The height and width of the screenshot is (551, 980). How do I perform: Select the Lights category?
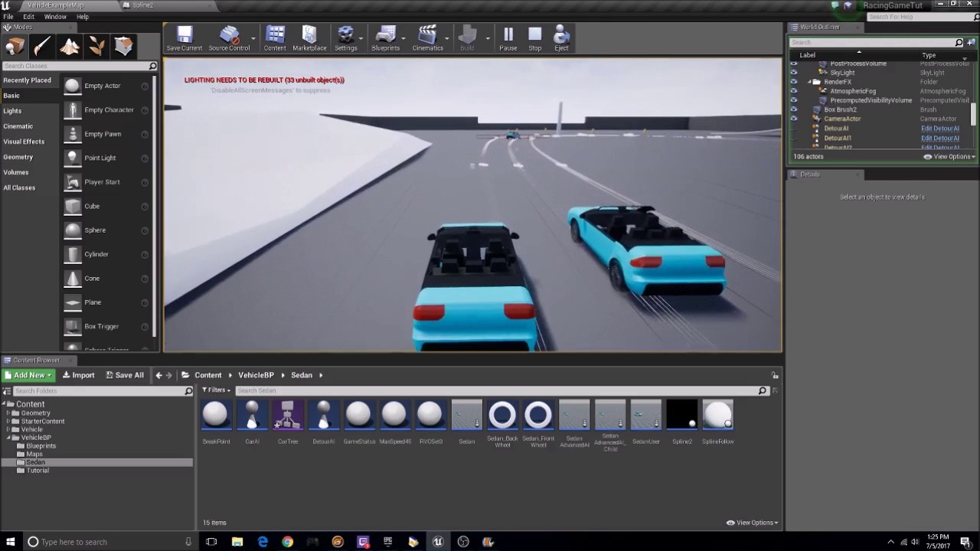point(12,111)
